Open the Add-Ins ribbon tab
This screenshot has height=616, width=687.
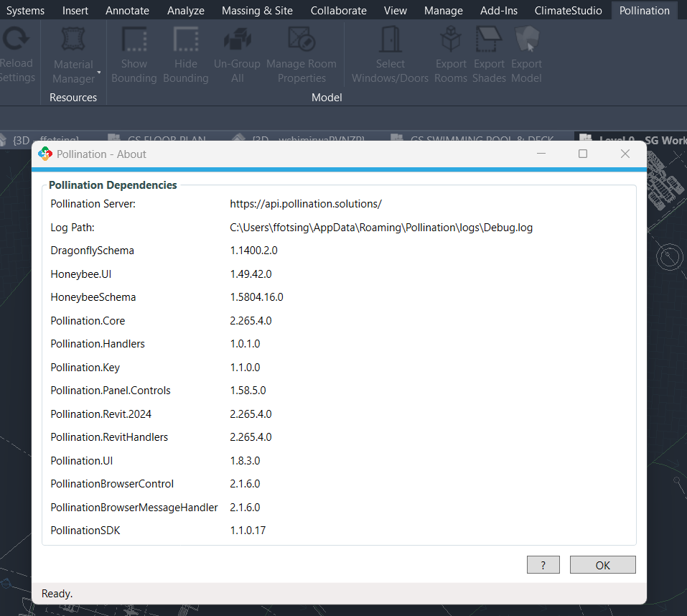499,11
